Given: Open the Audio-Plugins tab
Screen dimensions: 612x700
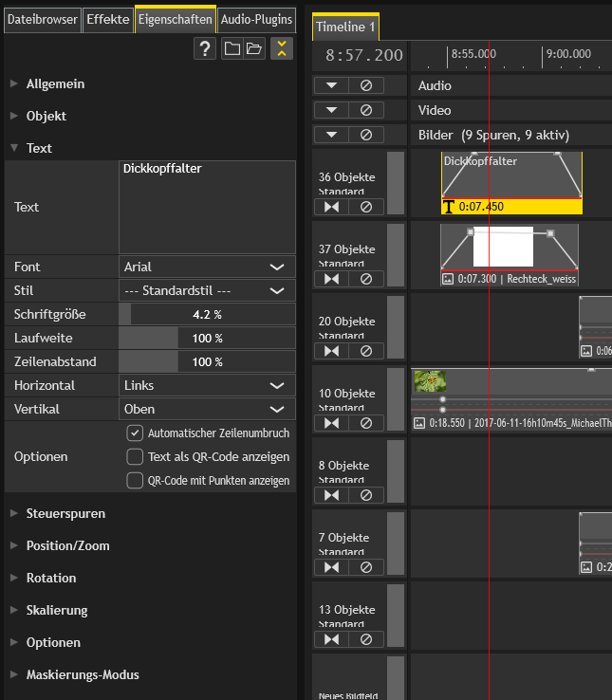Looking at the screenshot, I should tap(257, 19).
